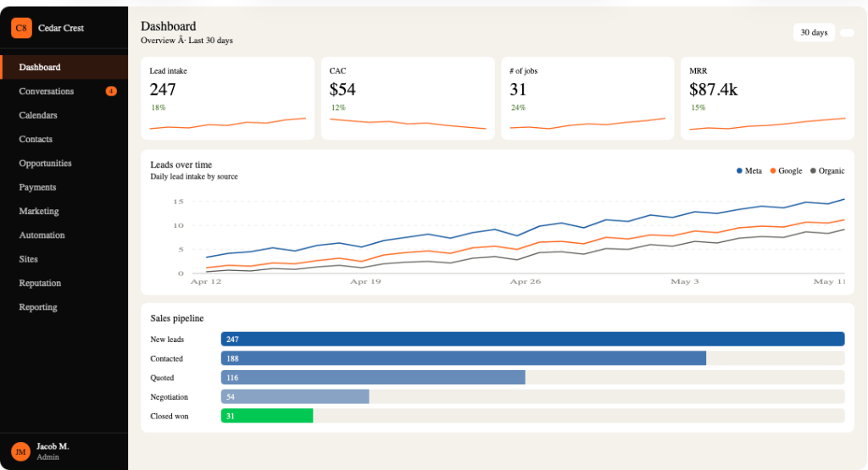Select Sites in the sidebar
Image resolution: width=868 pixels, height=470 pixels.
(64, 259)
